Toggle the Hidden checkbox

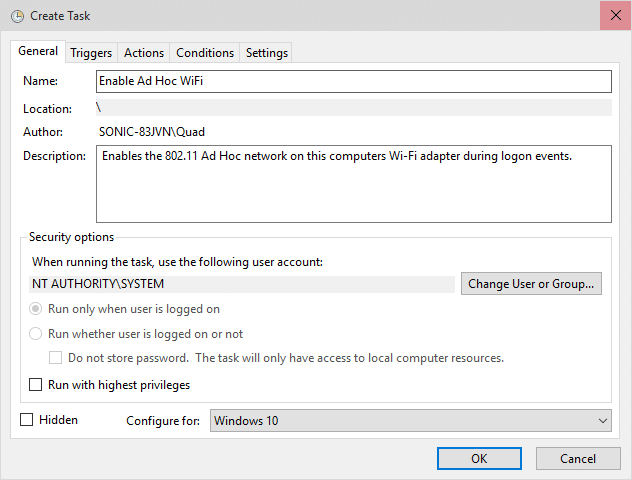click(27, 420)
